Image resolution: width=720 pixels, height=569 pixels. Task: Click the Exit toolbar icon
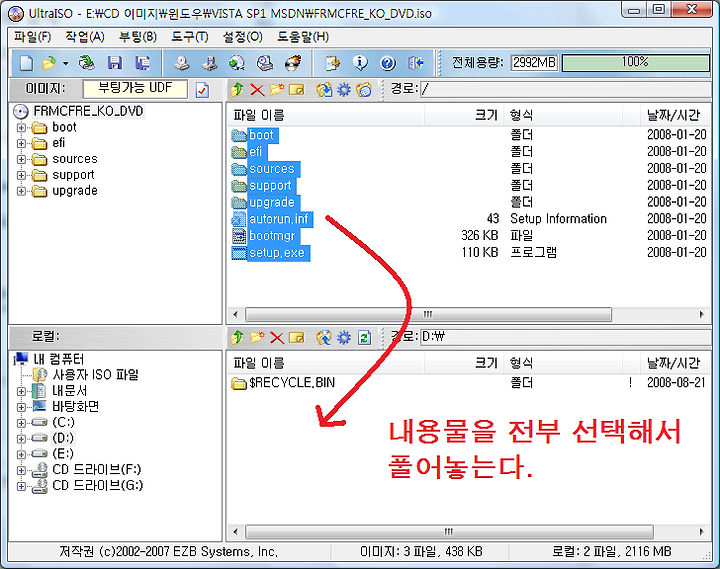click(x=416, y=63)
